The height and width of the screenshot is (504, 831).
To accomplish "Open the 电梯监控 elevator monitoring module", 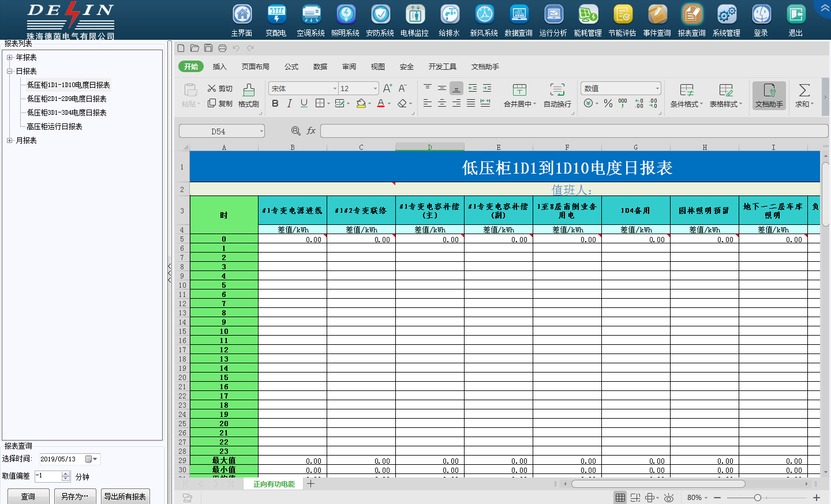I will coord(415,20).
